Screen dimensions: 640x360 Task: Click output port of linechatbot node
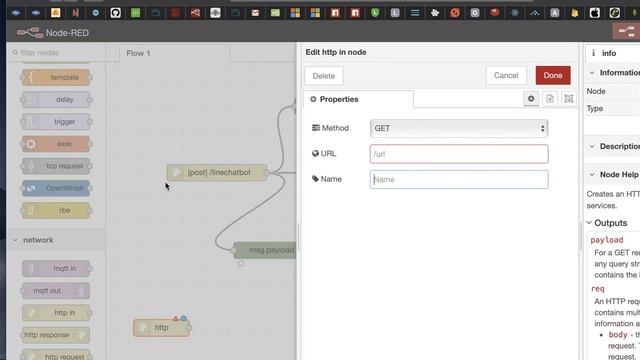click(267, 173)
